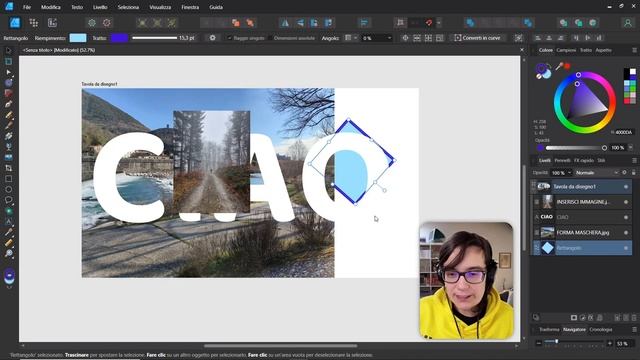640x360 pixels.
Task: Select the Artboard tool
Action: (x=8, y=62)
